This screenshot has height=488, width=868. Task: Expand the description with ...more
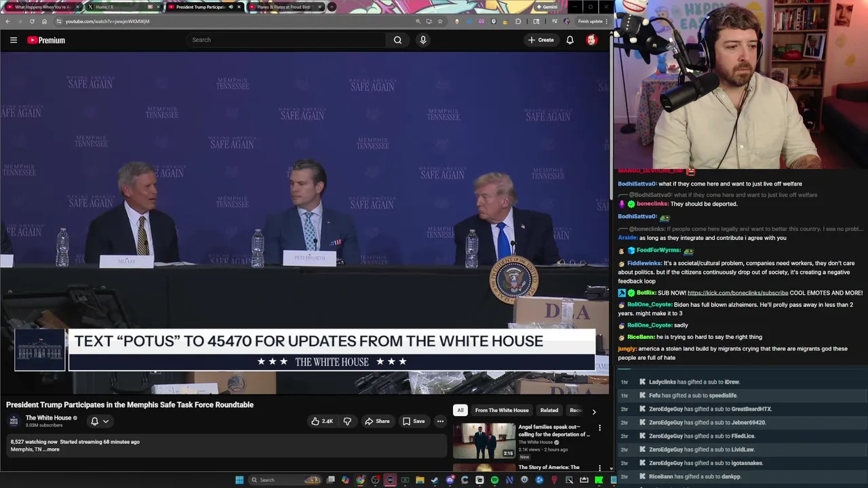52,449
